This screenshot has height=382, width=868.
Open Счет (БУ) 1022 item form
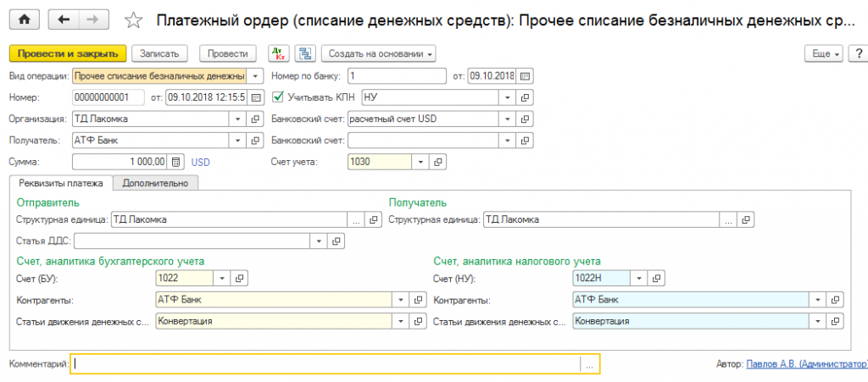(240, 278)
